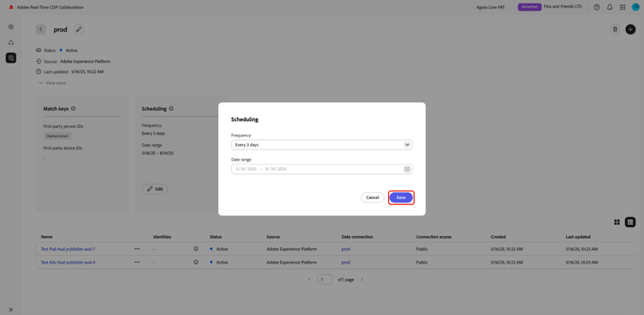Open the Frequency dropdown showing Every 3 days
Screen dimensions: 644x315
322,145
